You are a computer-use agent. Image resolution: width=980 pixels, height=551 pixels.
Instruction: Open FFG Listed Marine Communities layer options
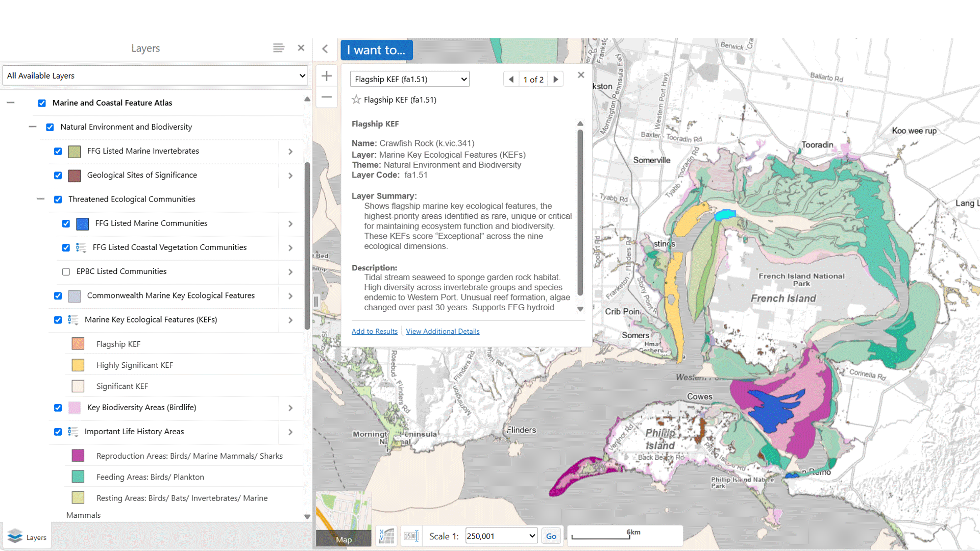(x=290, y=223)
